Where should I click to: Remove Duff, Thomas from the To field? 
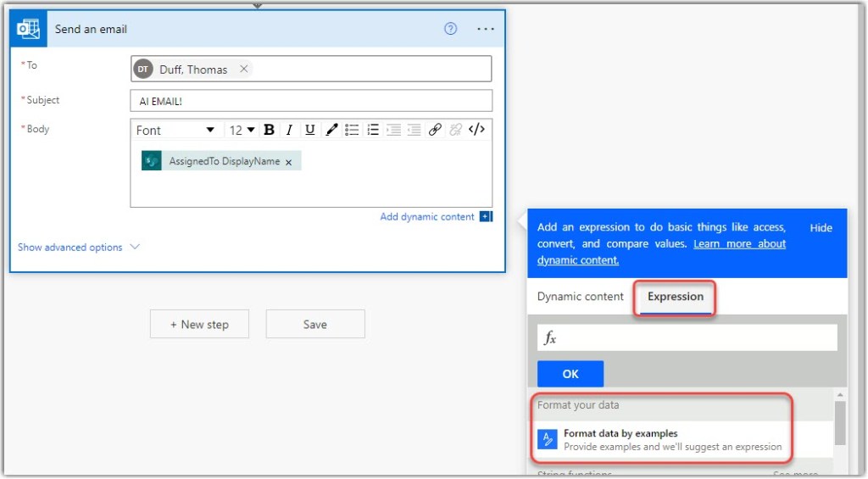(x=244, y=70)
